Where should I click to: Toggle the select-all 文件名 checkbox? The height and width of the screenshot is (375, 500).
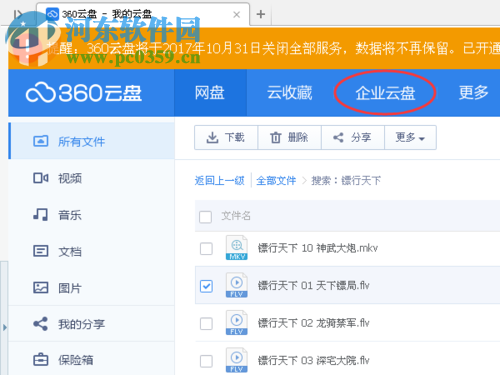205,217
